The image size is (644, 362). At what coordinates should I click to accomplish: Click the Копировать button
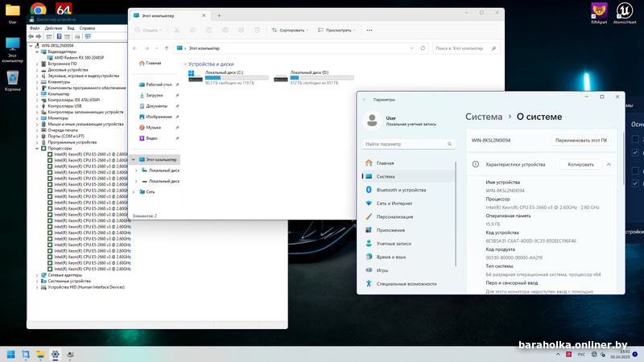[x=580, y=164]
